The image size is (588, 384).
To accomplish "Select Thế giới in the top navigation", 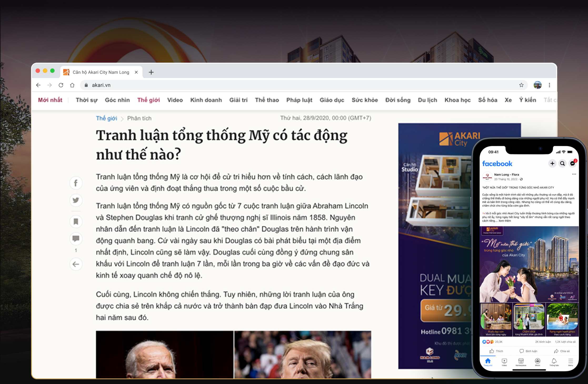I will [148, 100].
